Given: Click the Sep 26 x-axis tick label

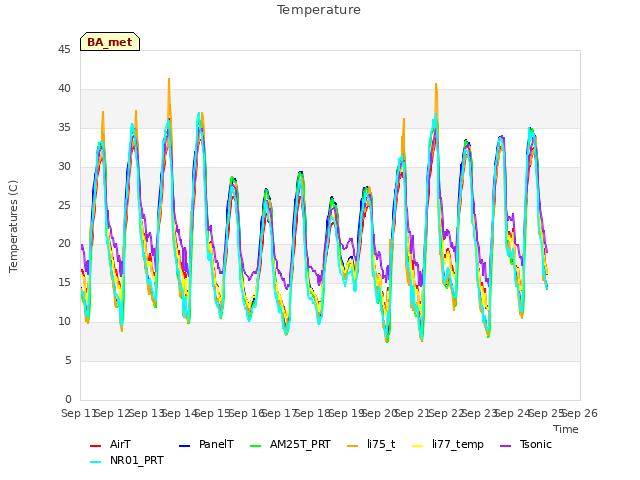Looking at the screenshot, I should pyautogui.click(x=580, y=413).
